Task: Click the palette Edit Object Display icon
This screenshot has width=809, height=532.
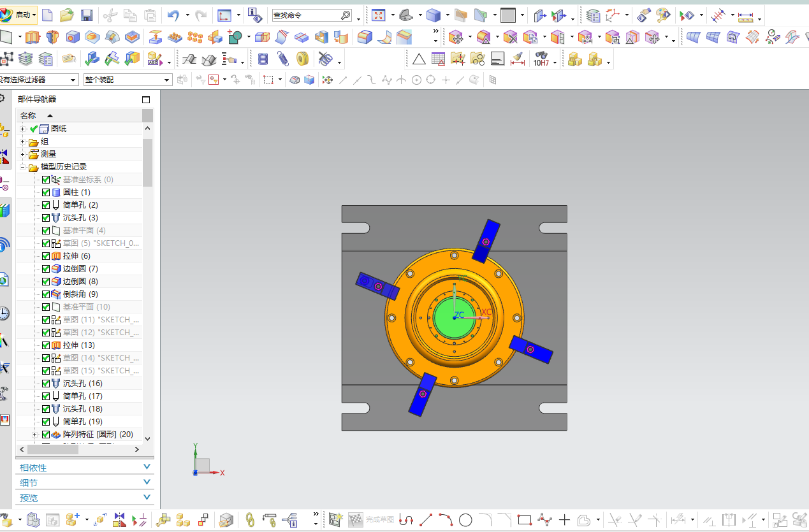Action: pyautogui.click(x=663, y=15)
